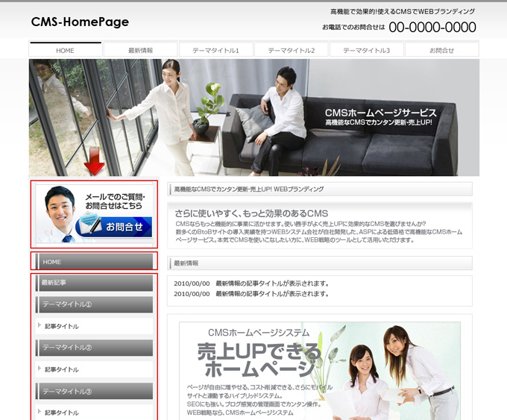Click the arrow beside 記事タイトル under テーマタイトル②
This screenshot has height=420, width=507.
point(40,369)
